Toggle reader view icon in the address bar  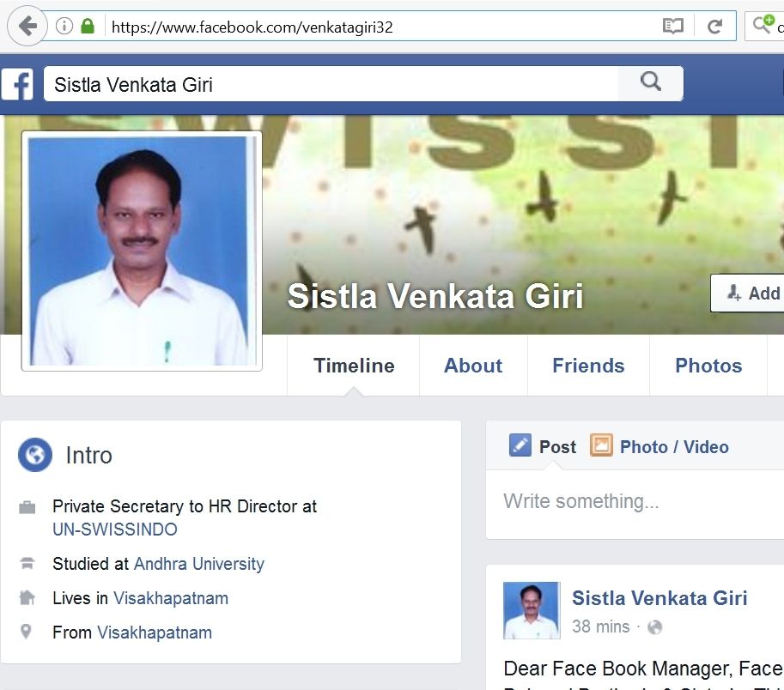(x=672, y=26)
